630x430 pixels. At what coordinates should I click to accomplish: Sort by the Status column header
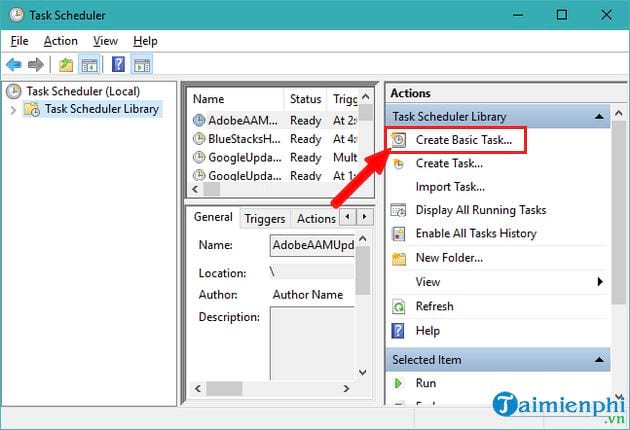(306, 99)
